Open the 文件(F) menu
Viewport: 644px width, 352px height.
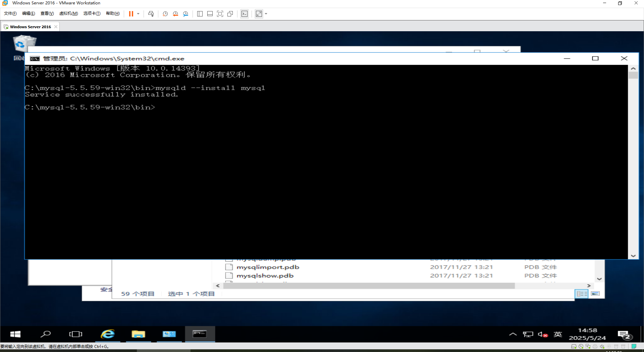click(x=10, y=13)
